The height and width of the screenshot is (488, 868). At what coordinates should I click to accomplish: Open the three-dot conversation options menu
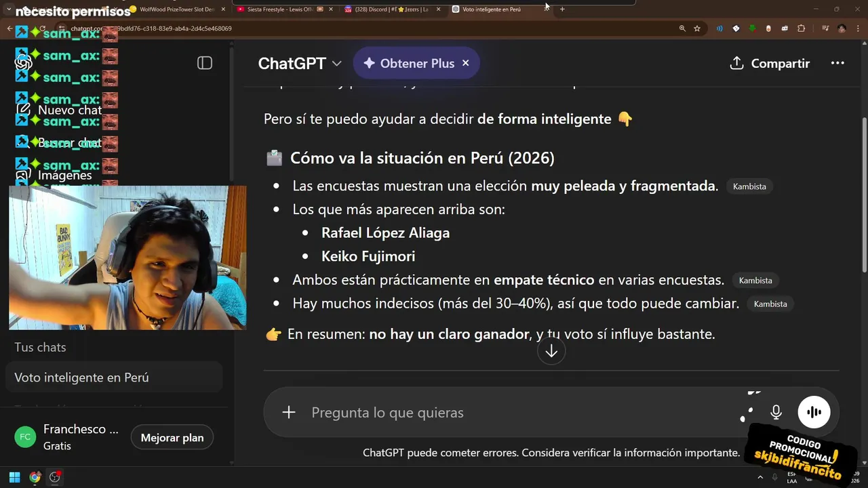click(837, 63)
